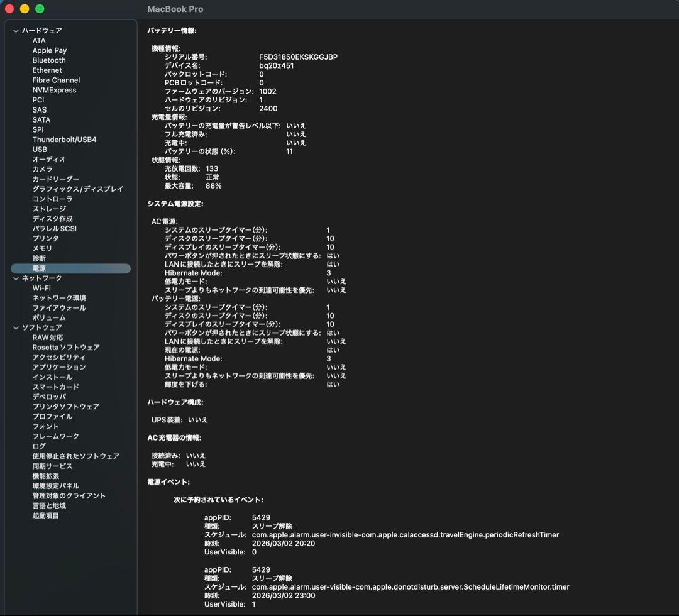Select 機能拡張 in the sidebar
Screen dimensions: 679x616
click(x=46, y=476)
